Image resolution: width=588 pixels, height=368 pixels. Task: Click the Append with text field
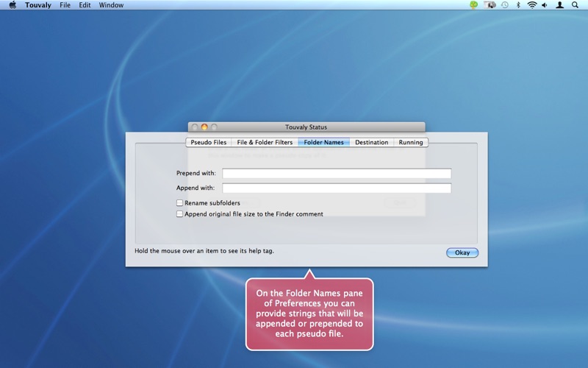click(337, 188)
